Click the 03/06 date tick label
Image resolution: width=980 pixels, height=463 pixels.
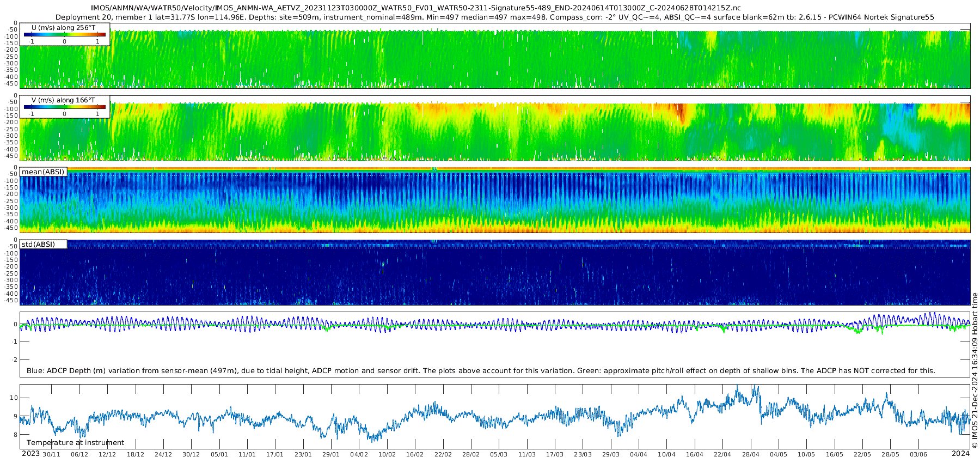pos(918,455)
